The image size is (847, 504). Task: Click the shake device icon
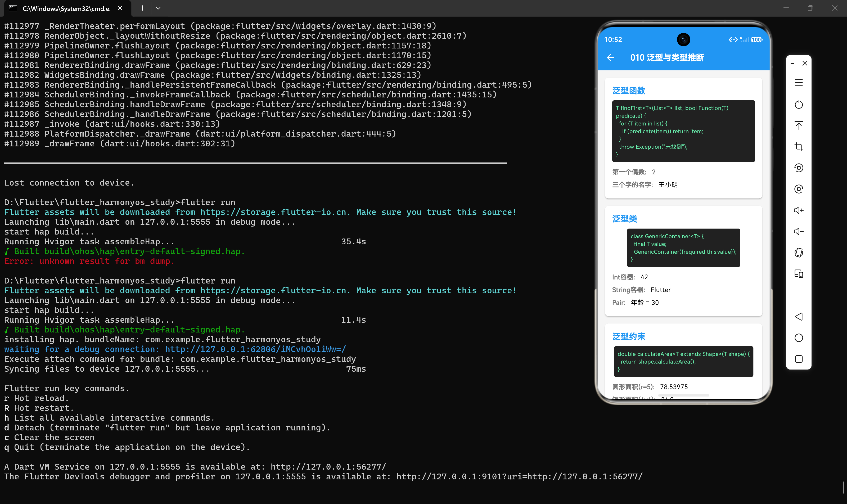[x=799, y=253]
